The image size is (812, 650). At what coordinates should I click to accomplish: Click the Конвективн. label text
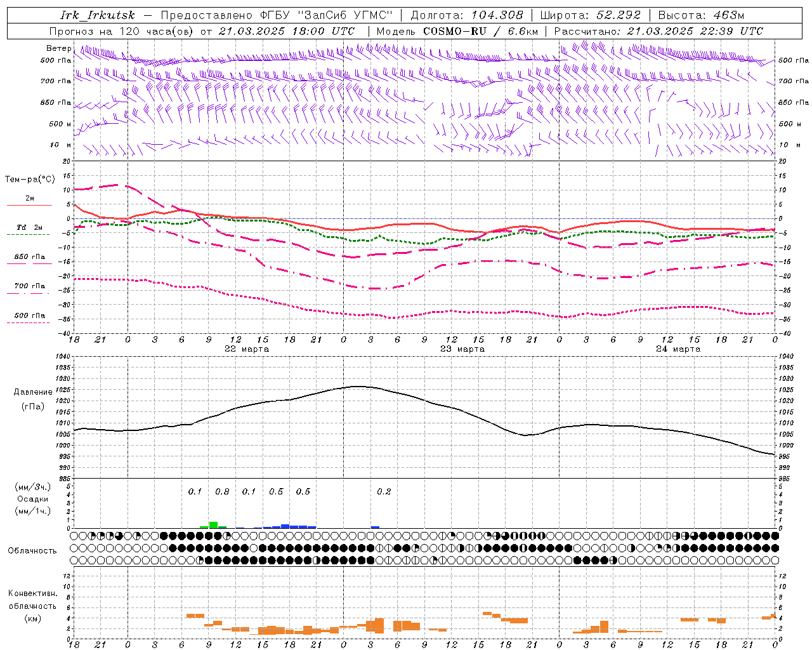click(32, 594)
